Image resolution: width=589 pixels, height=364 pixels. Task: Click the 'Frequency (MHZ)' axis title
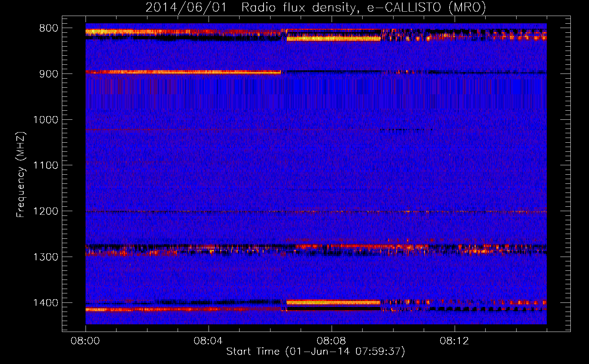pyautogui.click(x=21, y=175)
